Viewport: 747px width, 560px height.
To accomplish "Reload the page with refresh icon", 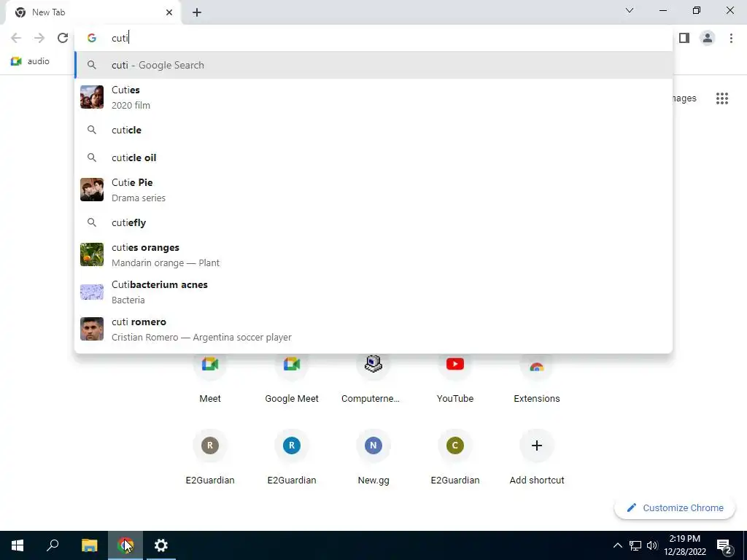I will 63,38.
